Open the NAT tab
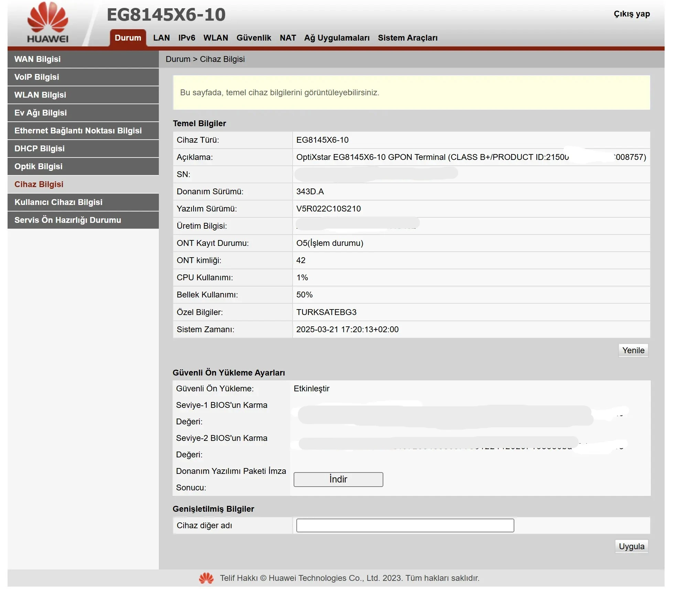The image size is (700, 608). click(x=288, y=38)
